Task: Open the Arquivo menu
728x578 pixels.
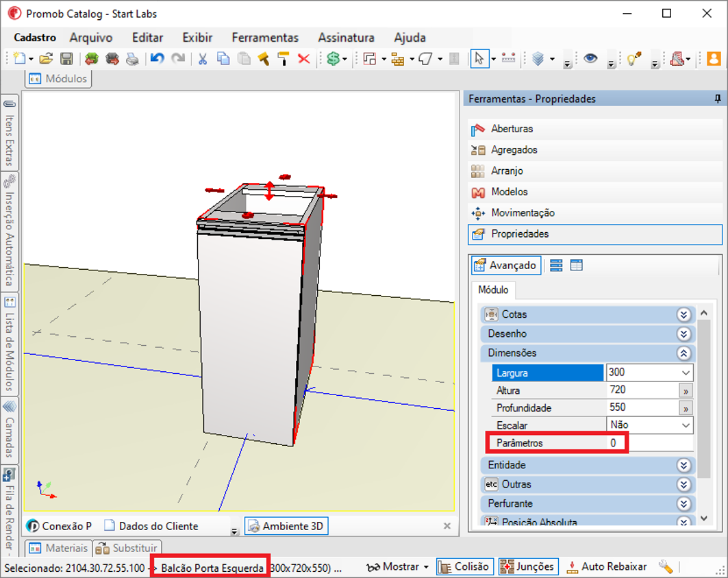Action: pyautogui.click(x=91, y=38)
